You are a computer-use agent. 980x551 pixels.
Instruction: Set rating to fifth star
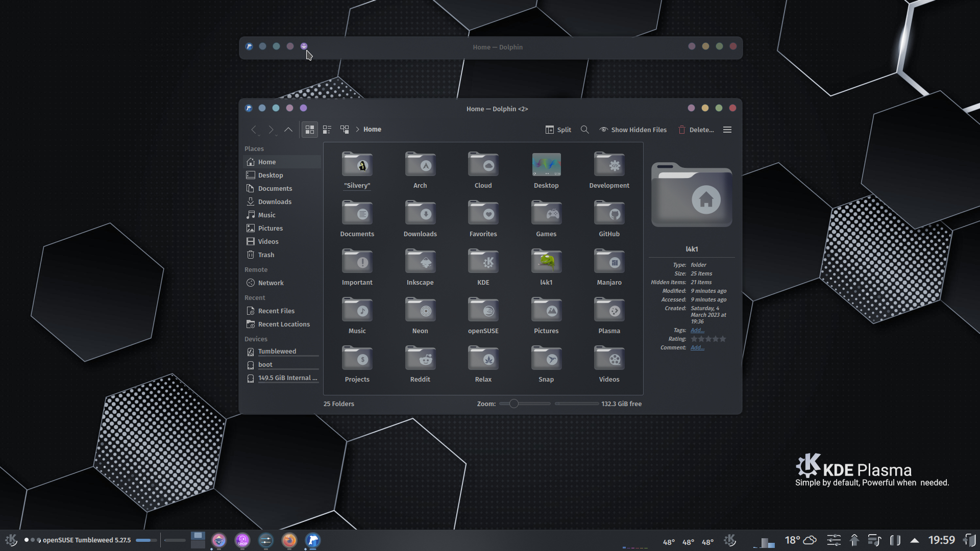(723, 339)
